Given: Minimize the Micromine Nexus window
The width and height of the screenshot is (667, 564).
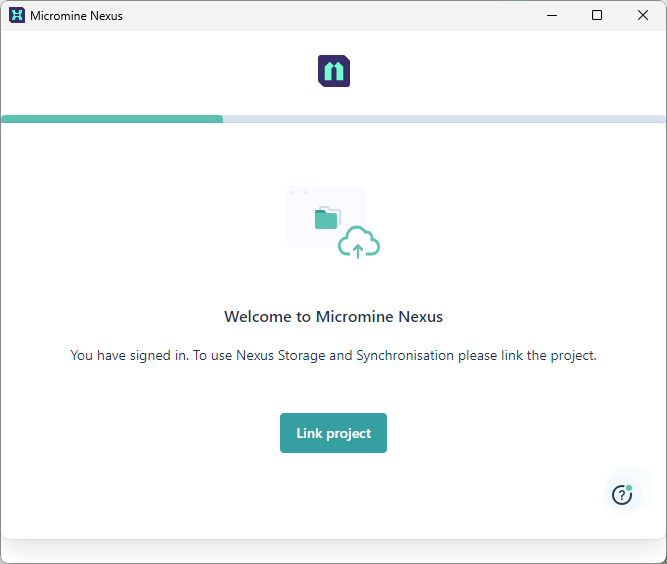Looking at the screenshot, I should pos(551,15).
